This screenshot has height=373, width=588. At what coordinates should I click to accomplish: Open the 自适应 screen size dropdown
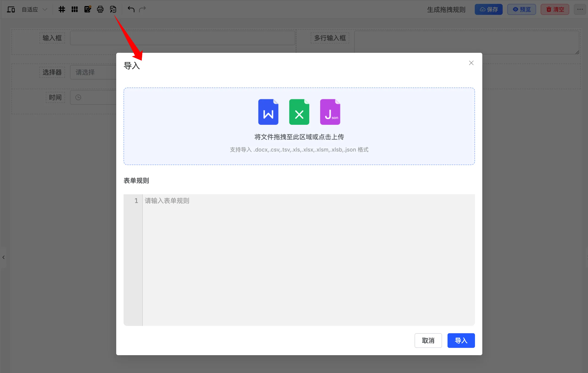click(34, 10)
